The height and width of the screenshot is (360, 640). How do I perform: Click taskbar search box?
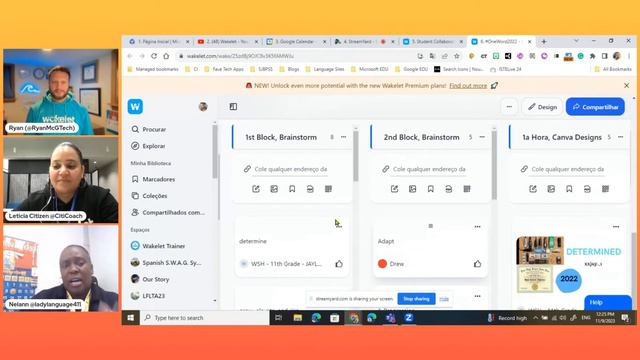204,318
